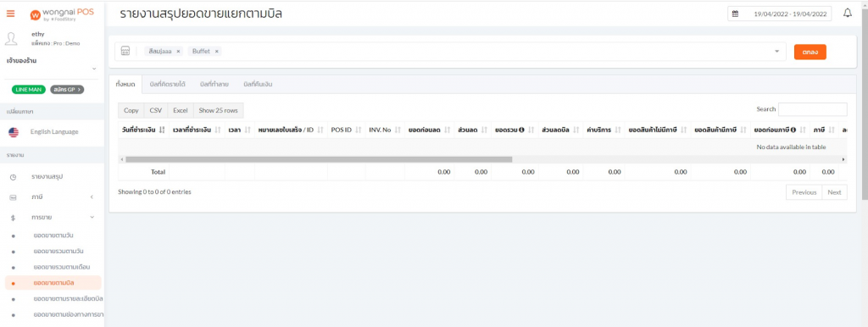Screen dimensions: 868x327
Task: Click the สมัคร GP badge
Action: (67, 90)
